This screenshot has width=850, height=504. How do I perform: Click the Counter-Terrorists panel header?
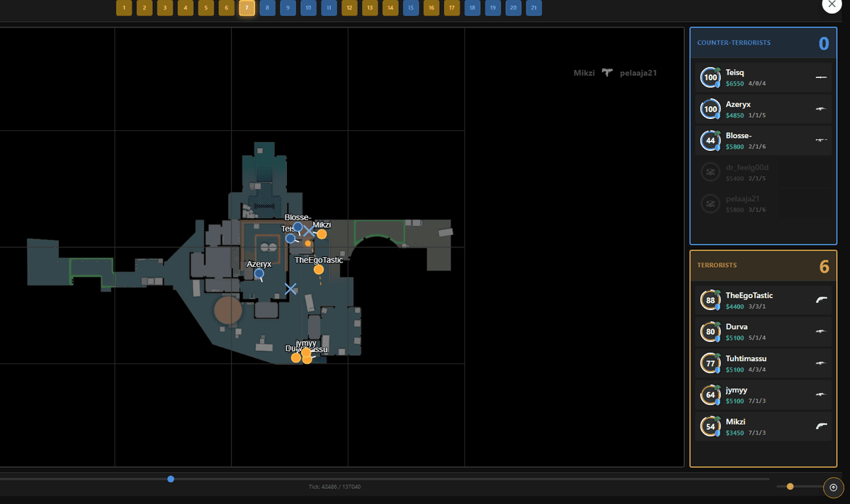coord(764,43)
